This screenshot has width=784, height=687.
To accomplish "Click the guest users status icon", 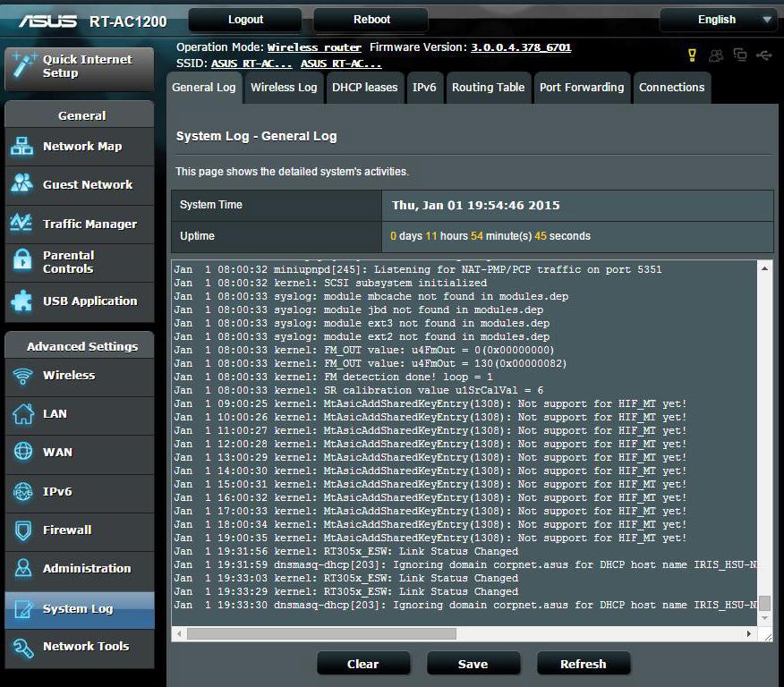I will [x=716, y=55].
